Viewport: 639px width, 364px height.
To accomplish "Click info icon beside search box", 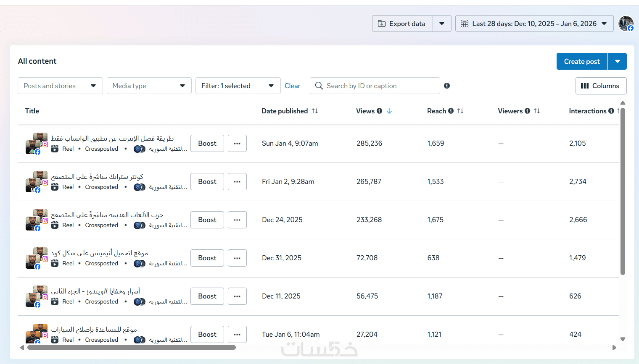I will (447, 86).
